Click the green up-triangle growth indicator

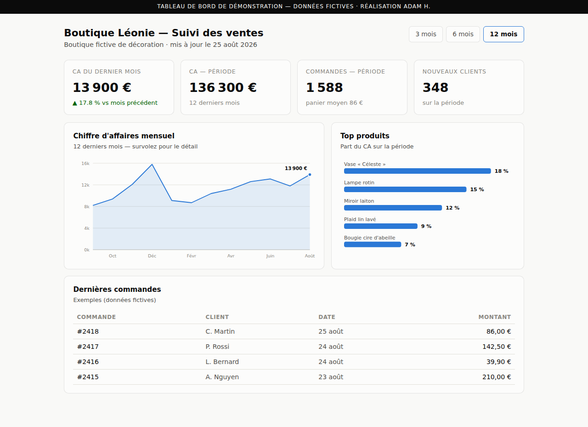tap(75, 103)
